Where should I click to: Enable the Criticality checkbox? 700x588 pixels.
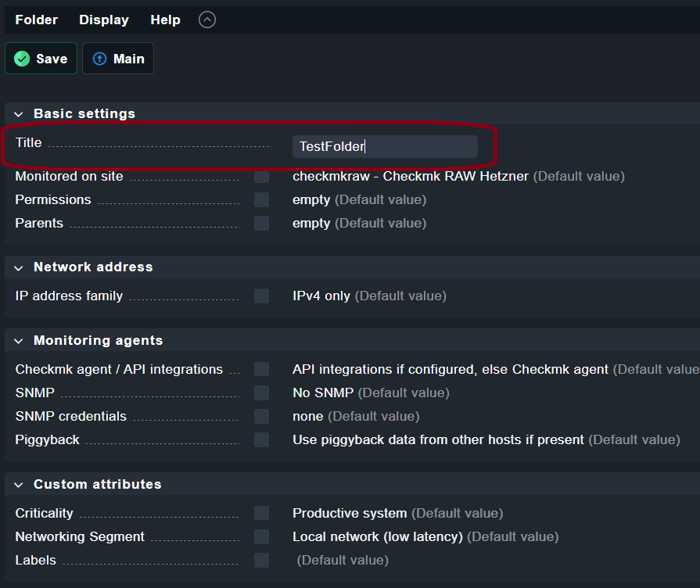click(x=261, y=513)
